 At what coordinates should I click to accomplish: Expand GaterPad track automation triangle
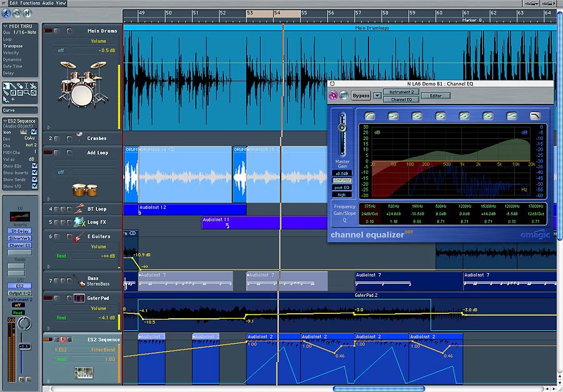49,328
